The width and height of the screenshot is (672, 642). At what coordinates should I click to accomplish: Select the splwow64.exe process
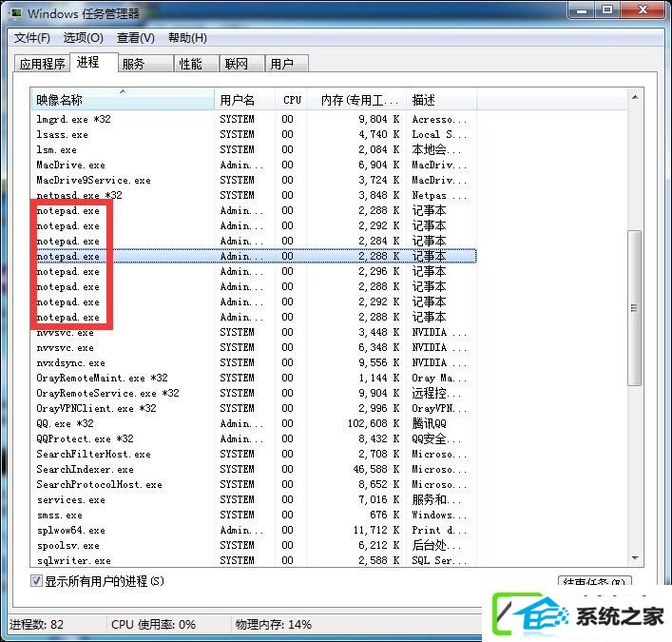click(x=254, y=531)
